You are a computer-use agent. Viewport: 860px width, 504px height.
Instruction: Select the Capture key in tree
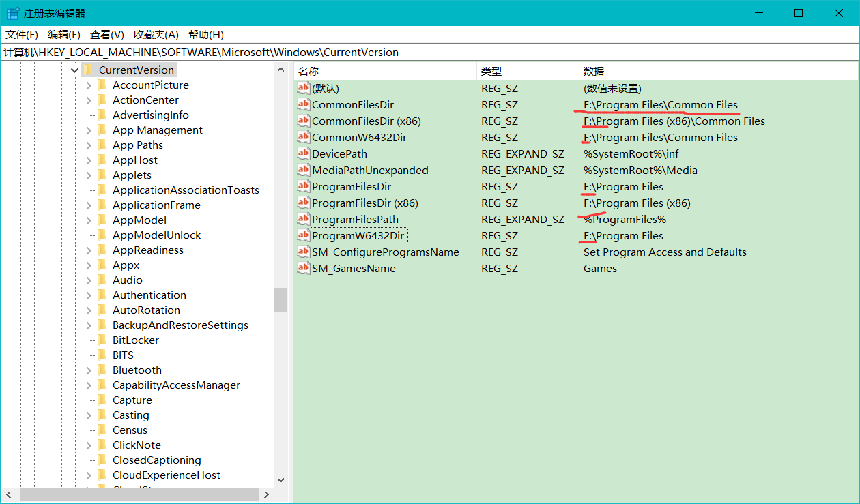click(x=132, y=400)
